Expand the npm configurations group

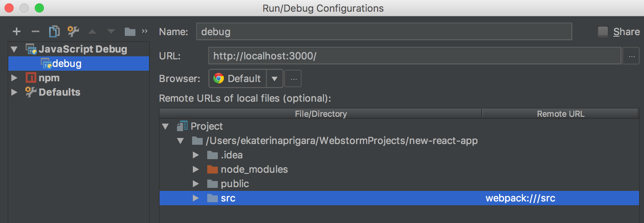[14, 78]
